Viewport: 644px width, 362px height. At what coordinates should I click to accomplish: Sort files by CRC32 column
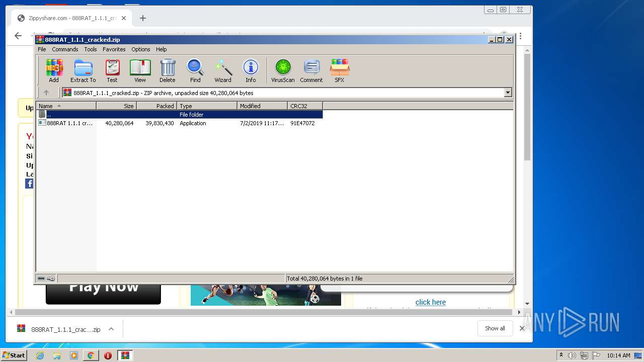(305, 106)
